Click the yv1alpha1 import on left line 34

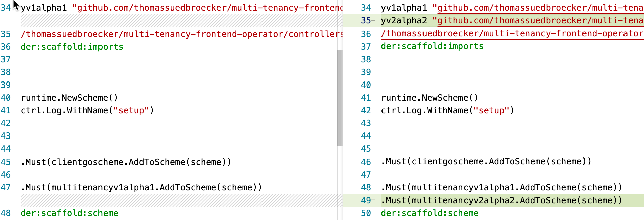click(182, 8)
